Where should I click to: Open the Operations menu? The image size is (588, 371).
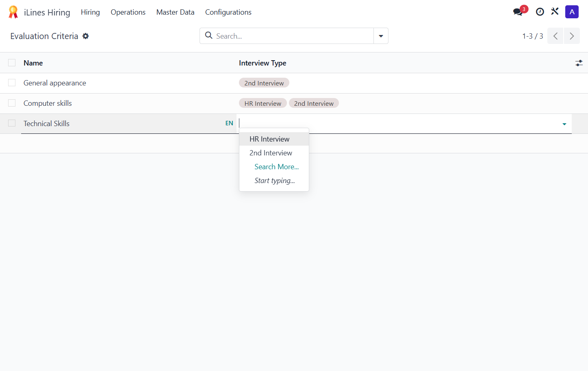(128, 12)
